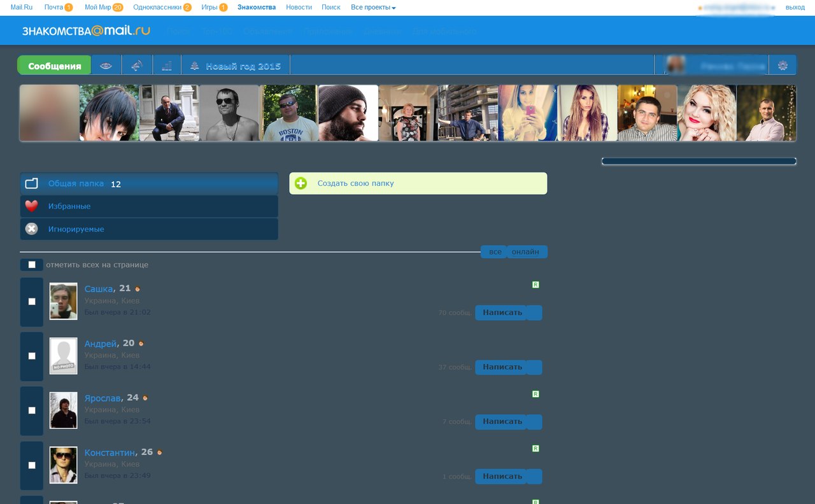This screenshot has width=815, height=504.
Task: Click Андрей's 'No photo' avatar
Action: click(x=64, y=356)
